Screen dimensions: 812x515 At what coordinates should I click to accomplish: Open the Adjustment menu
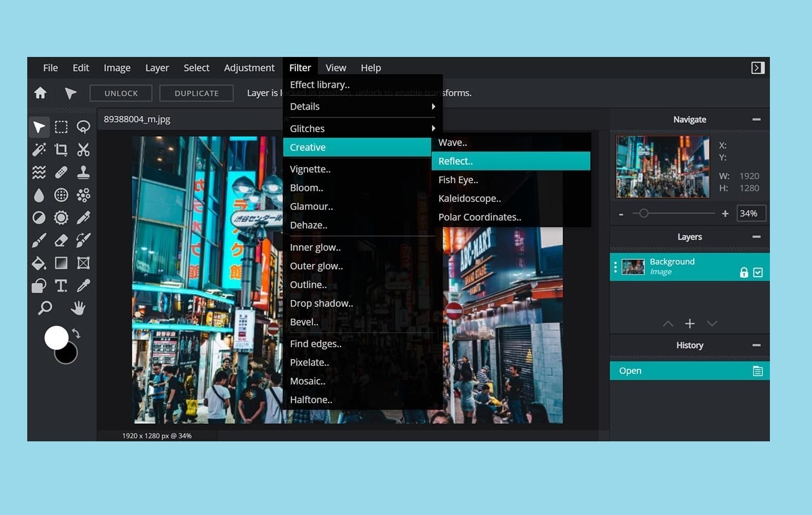tap(249, 67)
